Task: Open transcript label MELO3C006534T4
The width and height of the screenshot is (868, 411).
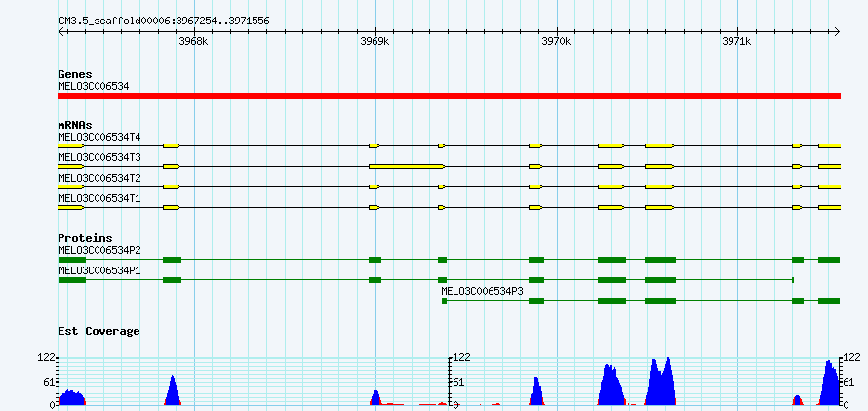Action: click(100, 137)
